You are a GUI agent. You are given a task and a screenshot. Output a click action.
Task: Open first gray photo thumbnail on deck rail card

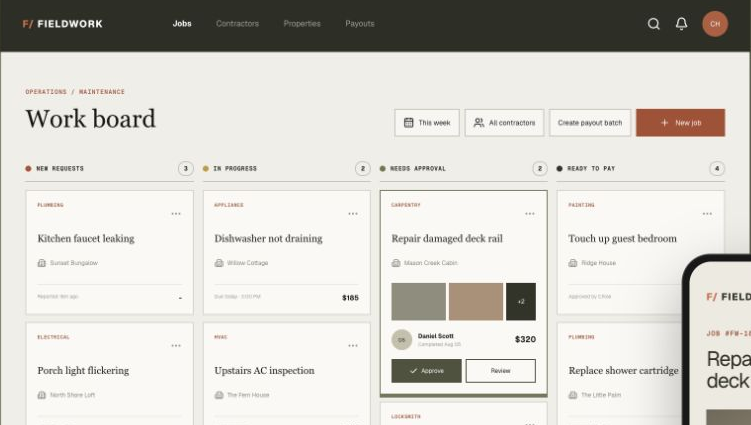[x=419, y=301]
